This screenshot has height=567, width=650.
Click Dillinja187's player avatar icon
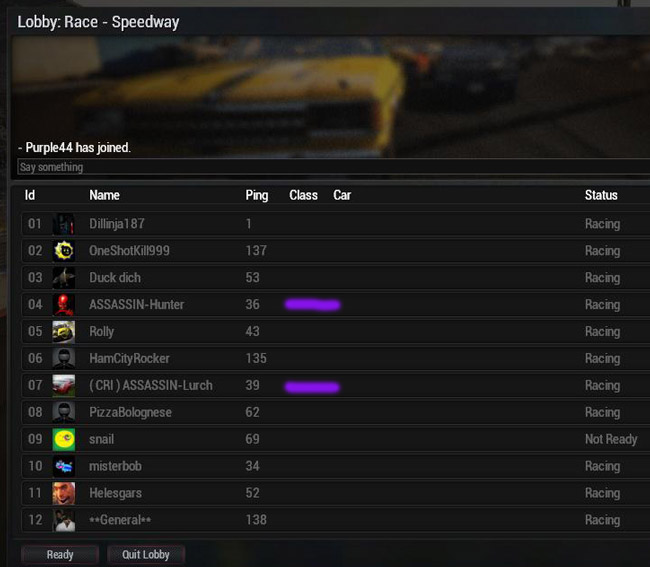(x=64, y=224)
